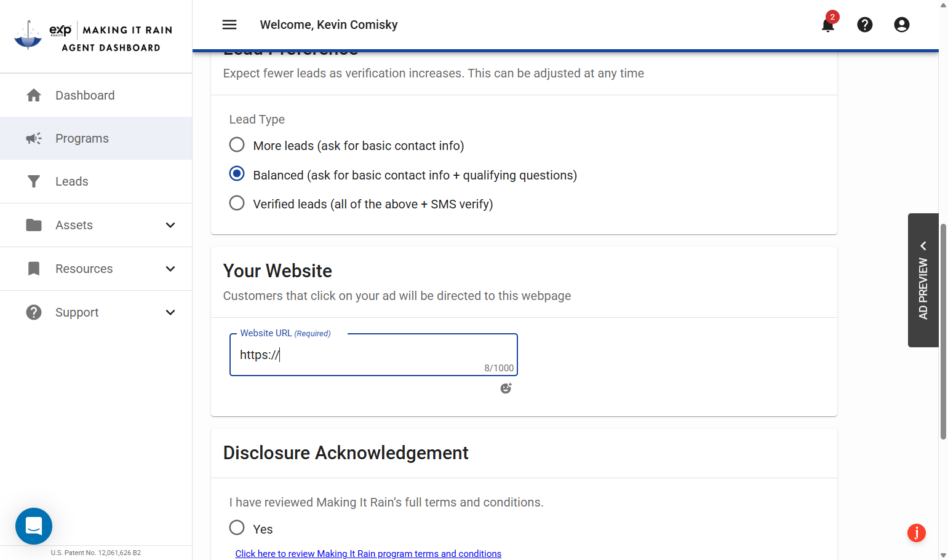
Task: Click the Disclosure Acknowledgement heading
Action: click(x=346, y=453)
